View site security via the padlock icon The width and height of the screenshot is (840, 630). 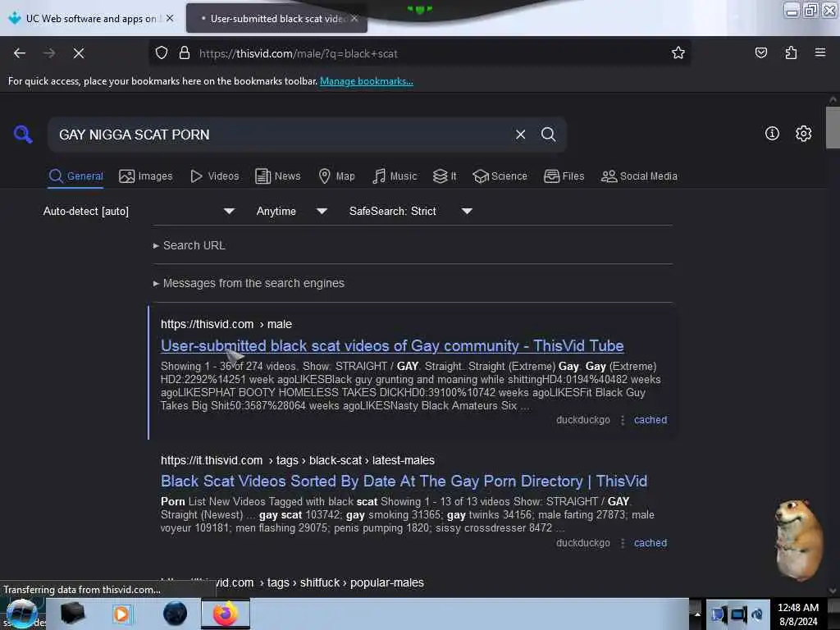(185, 52)
